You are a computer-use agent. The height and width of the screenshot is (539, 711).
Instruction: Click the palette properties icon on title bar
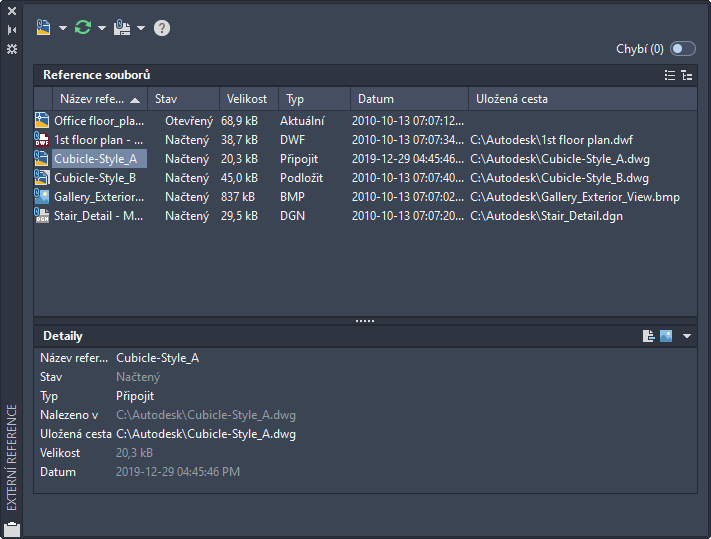12,48
